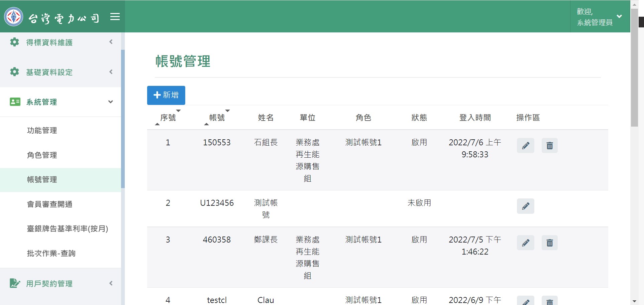Edit account U123456 with pencil icon
This screenshot has height=305, width=644.
click(x=526, y=206)
